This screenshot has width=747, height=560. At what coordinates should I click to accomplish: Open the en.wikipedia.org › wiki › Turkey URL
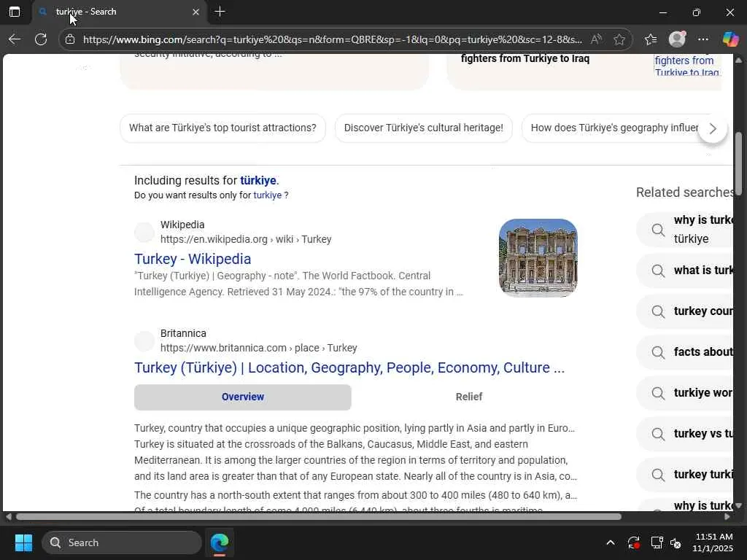pos(246,239)
